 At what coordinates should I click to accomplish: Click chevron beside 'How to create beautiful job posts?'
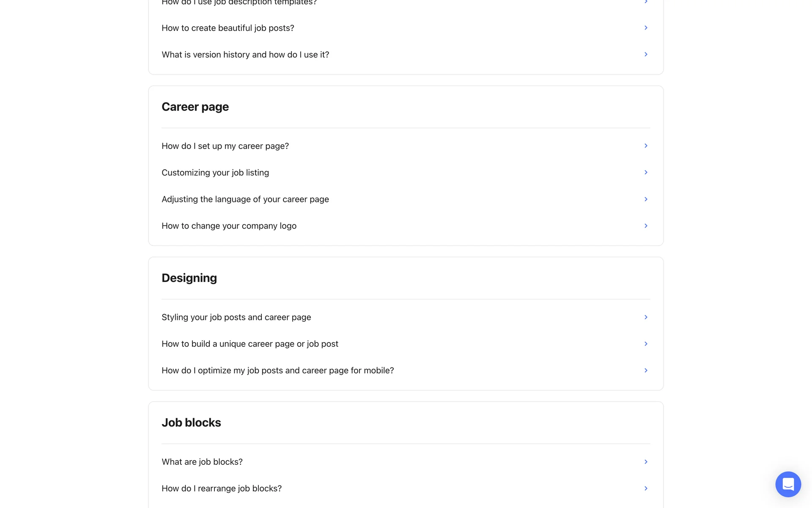pyautogui.click(x=646, y=28)
